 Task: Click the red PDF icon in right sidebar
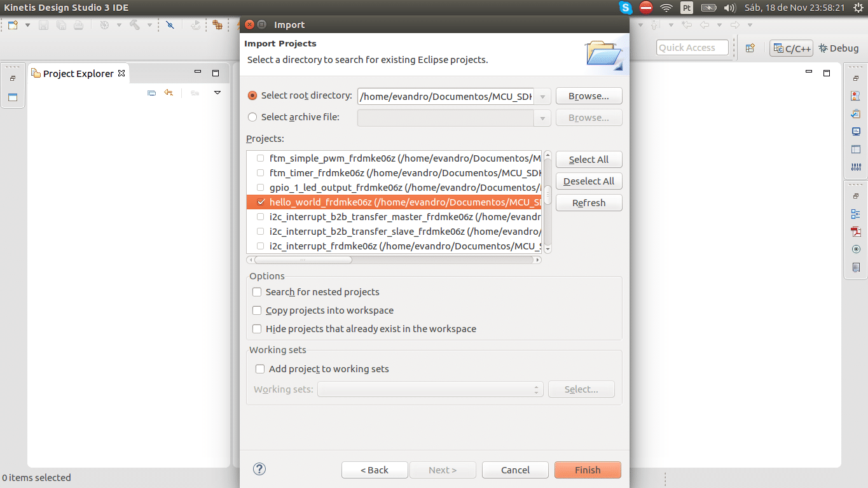pos(856,232)
